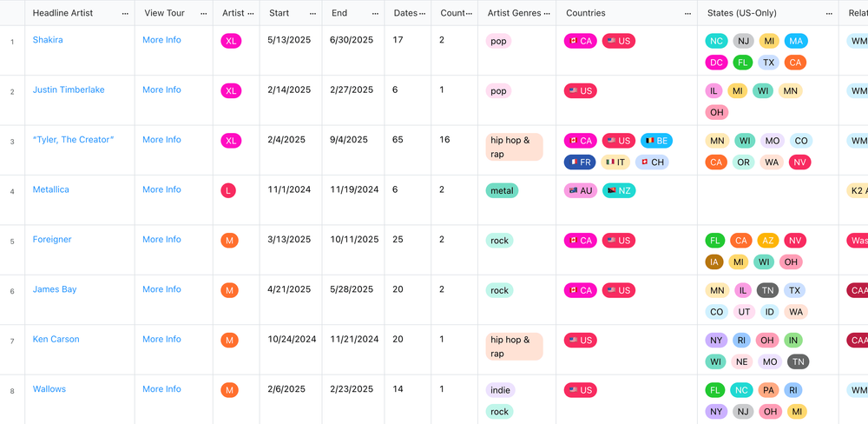Screen dimensions: 868x424
Task: Click end date 11/19/2024
Action: (x=355, y=189)
